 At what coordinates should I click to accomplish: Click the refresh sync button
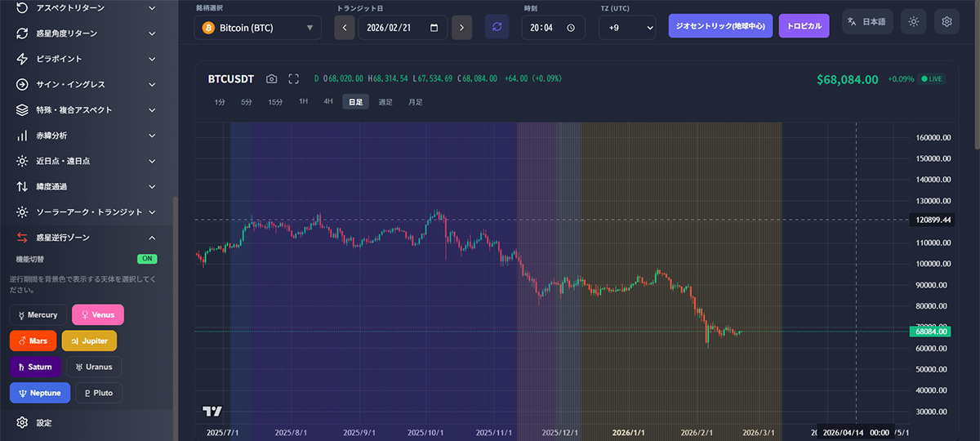coord(497,27)
